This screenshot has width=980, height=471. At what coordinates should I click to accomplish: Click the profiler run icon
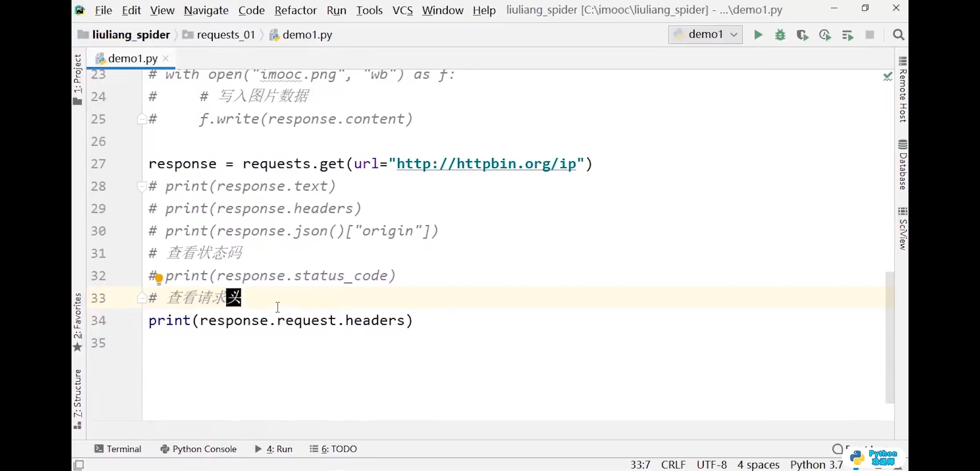point(825,35)
